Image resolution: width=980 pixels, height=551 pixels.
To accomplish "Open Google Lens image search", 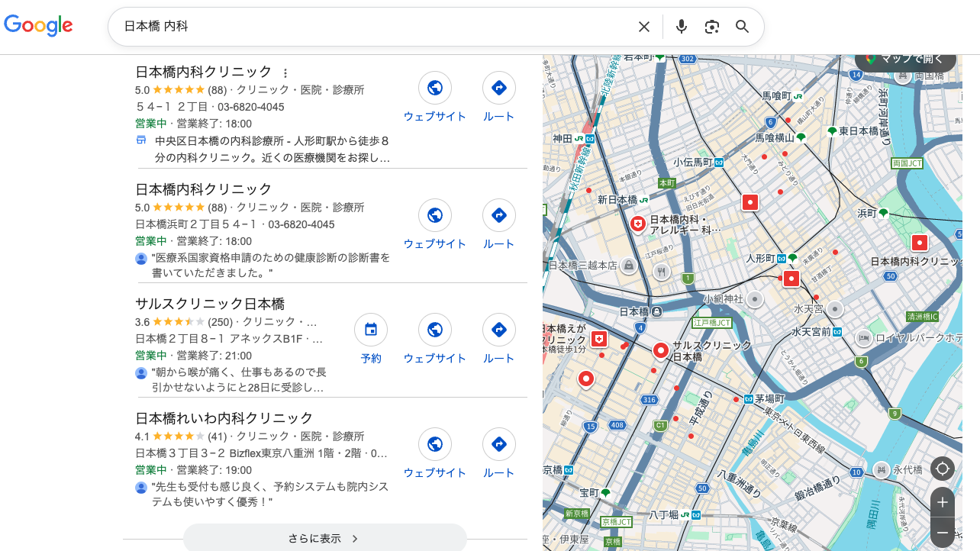I will 712,27.
